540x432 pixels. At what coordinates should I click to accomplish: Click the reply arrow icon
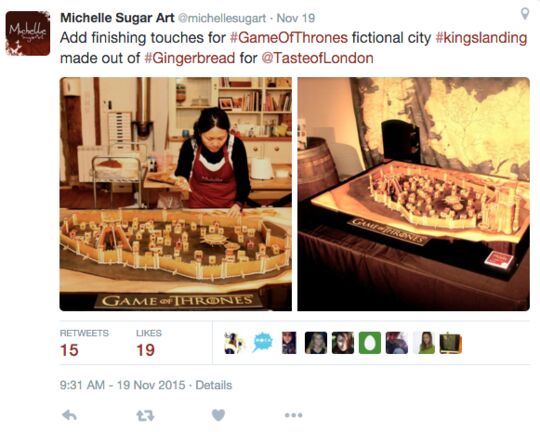pyautogui.click(x=70, y=415)
